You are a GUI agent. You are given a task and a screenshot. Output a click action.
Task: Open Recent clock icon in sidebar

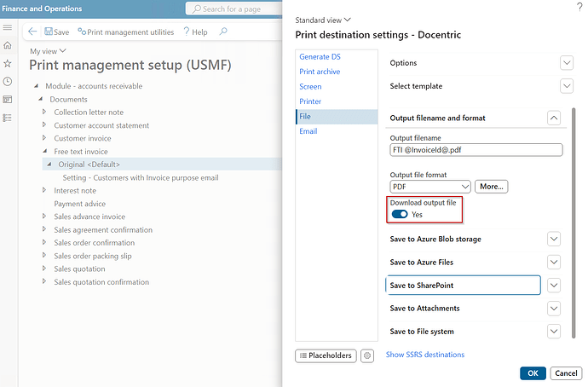(x=8, y=81)
